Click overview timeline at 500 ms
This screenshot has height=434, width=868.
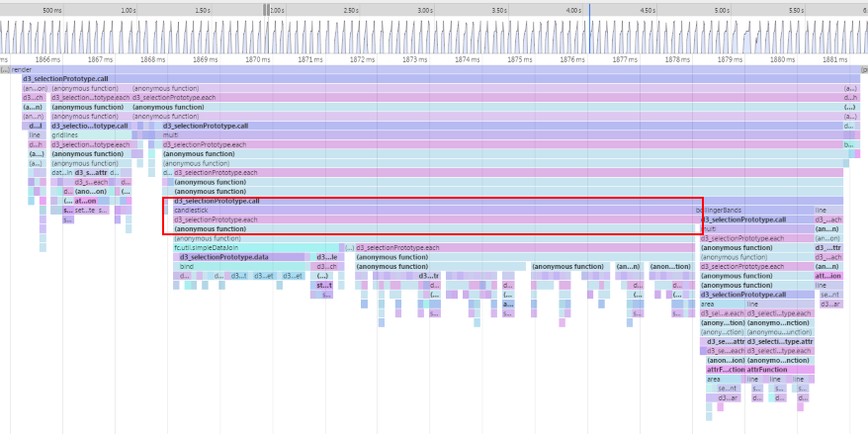52,10
